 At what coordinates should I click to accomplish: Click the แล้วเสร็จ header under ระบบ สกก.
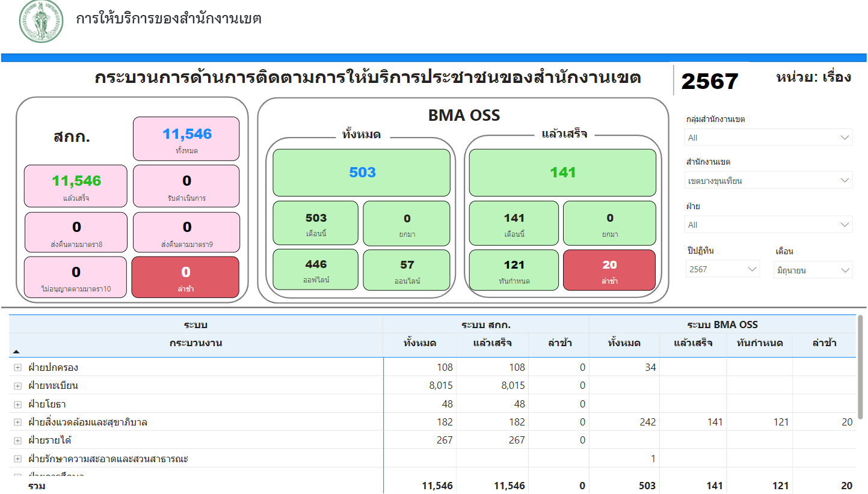(x=492, y=343)
